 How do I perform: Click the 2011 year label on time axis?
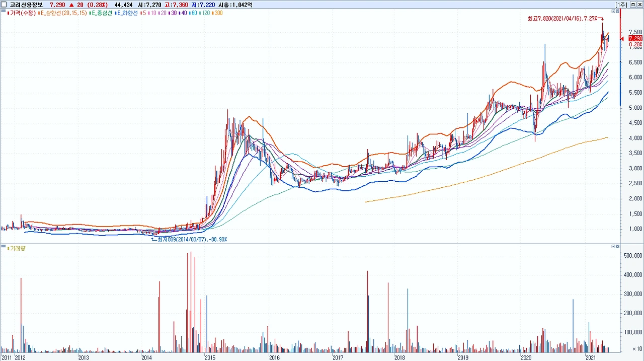[x=7, y=357]
